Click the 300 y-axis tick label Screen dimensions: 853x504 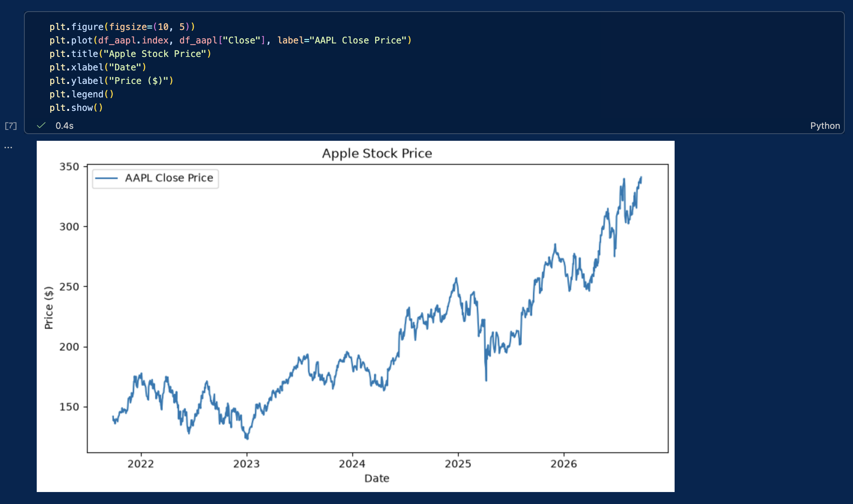click(69, 227)
